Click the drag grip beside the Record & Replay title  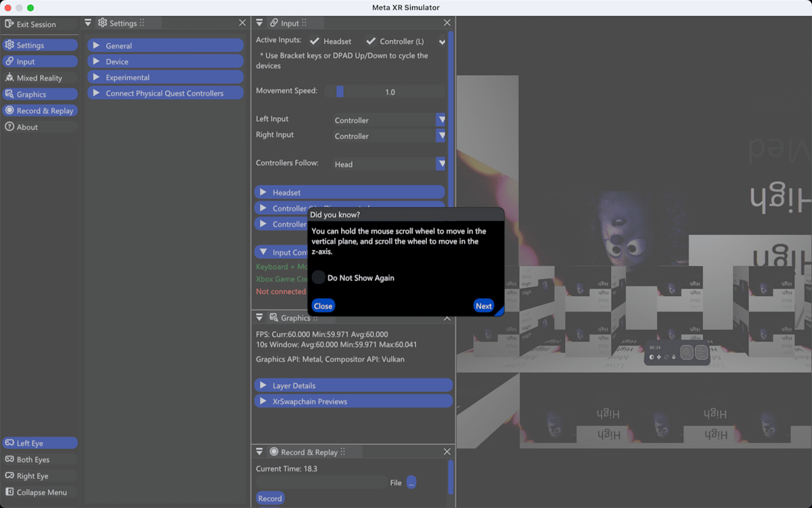342,452
